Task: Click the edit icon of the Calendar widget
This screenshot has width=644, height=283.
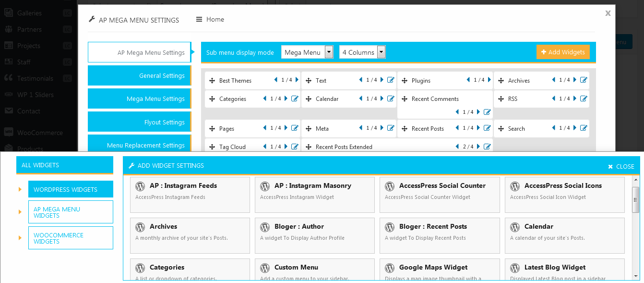Action: 391,98
